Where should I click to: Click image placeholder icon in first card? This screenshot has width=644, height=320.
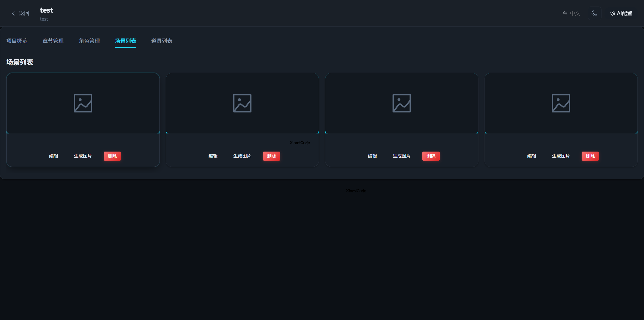tap(83, 103)
